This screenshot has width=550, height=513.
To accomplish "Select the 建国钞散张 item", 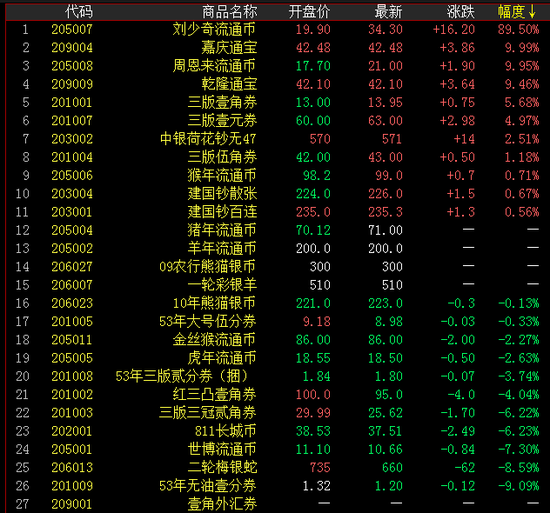I will coord(222,194).
